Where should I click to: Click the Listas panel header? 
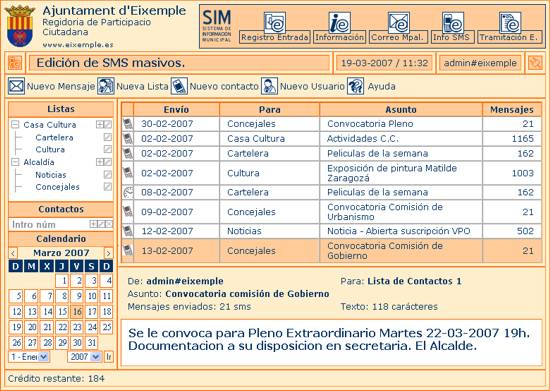pyautogui.click(x=61, y=109)
